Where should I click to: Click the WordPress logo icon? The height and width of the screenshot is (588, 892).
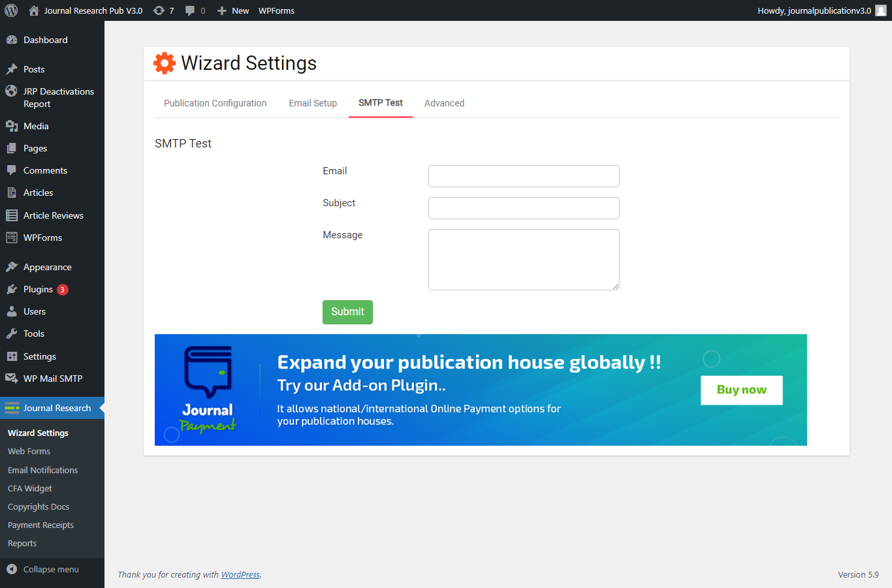click(x=11, y=10)
